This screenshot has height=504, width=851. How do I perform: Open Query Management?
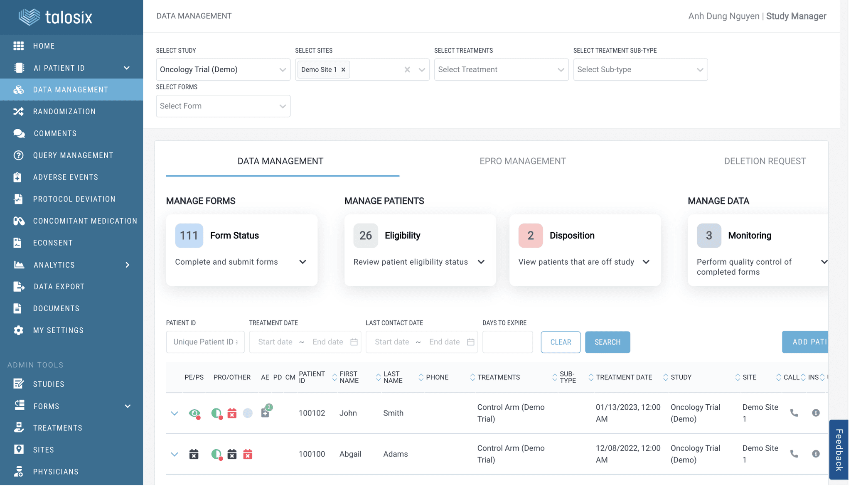coord(73,155)
